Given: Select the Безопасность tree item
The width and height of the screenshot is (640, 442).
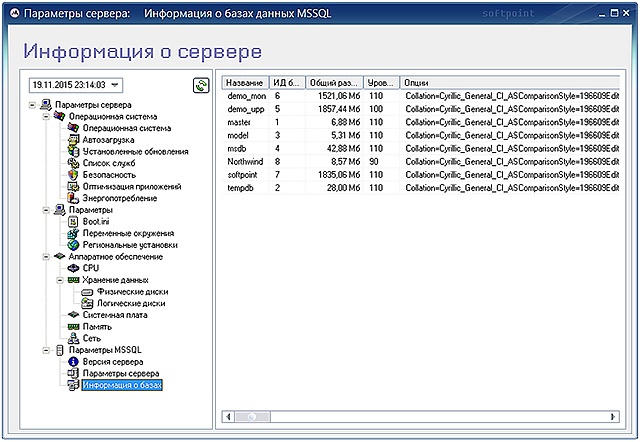Looking at the screenshot, I should [x=109, y=175].
